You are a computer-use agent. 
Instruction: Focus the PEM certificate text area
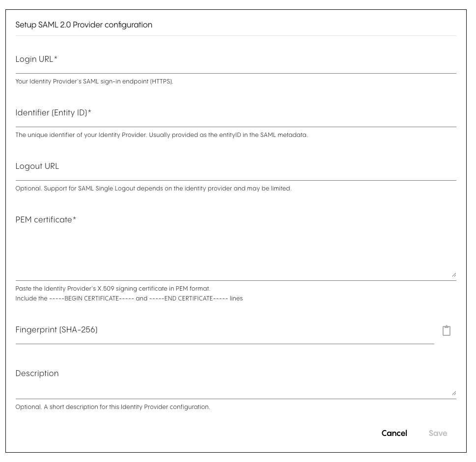[236, 245]
